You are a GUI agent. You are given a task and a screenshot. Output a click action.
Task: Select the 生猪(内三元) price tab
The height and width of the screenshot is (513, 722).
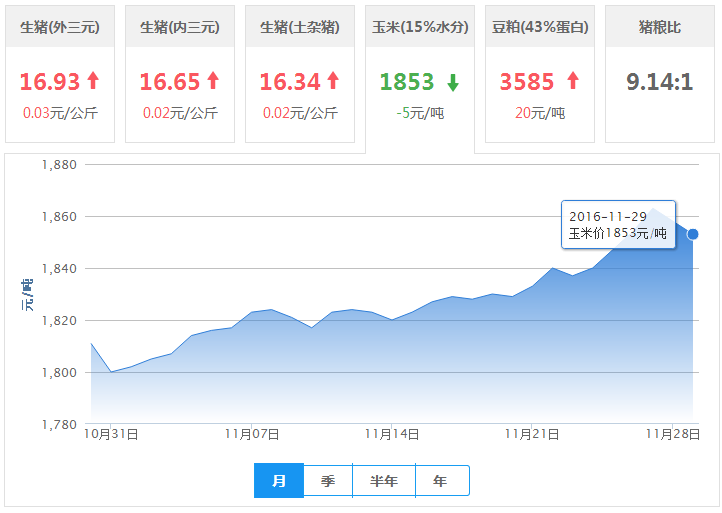[x=180, y=74]
